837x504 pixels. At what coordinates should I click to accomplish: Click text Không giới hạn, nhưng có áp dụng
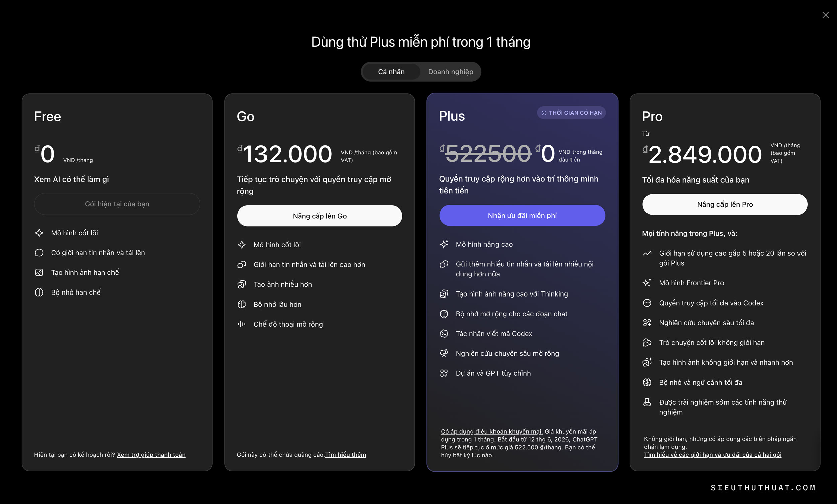tap(720, 443)
